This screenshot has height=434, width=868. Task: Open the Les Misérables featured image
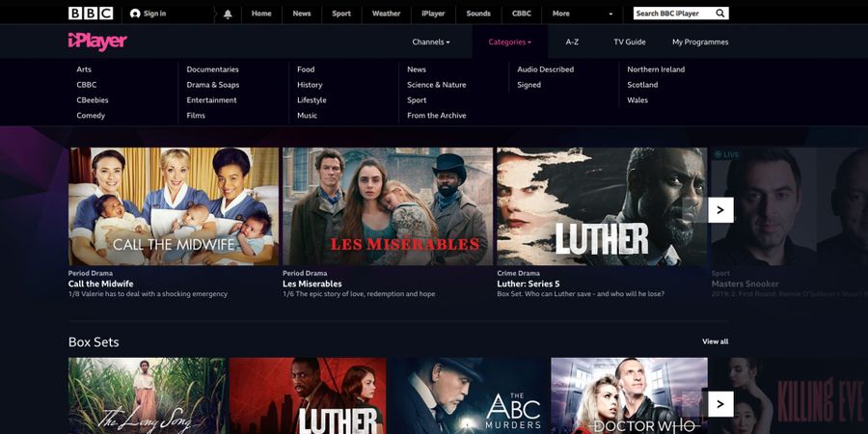pyautogui.click(x=388, y=206)
